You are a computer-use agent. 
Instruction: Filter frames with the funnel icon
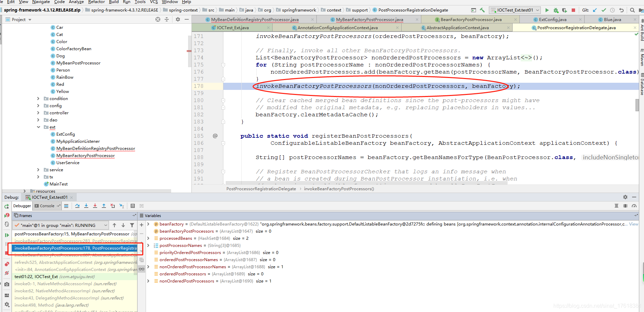coord(132,225)
